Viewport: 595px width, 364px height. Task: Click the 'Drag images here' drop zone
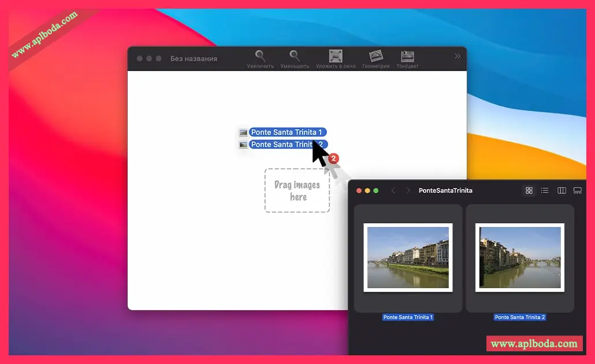coord(297,191)
